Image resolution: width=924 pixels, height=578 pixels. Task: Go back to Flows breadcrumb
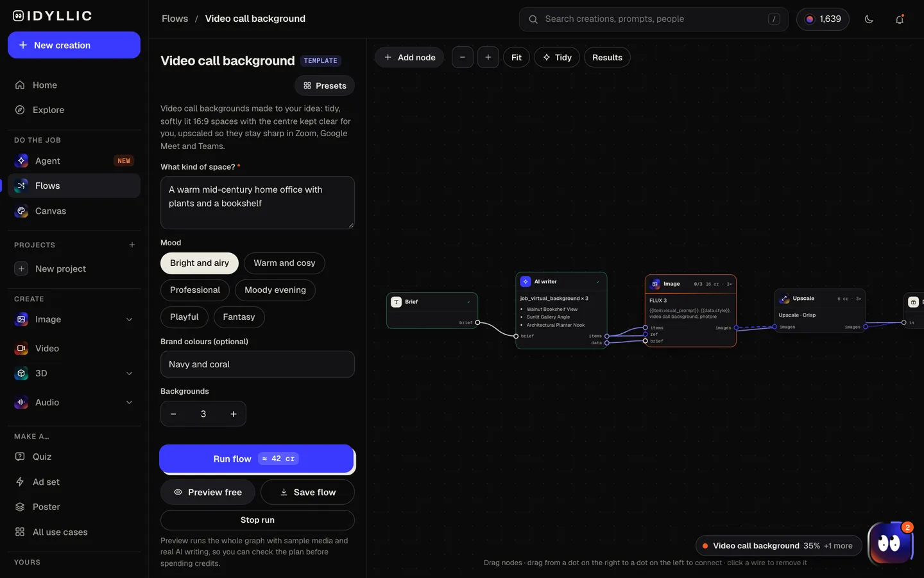click(x=175, y=19)
